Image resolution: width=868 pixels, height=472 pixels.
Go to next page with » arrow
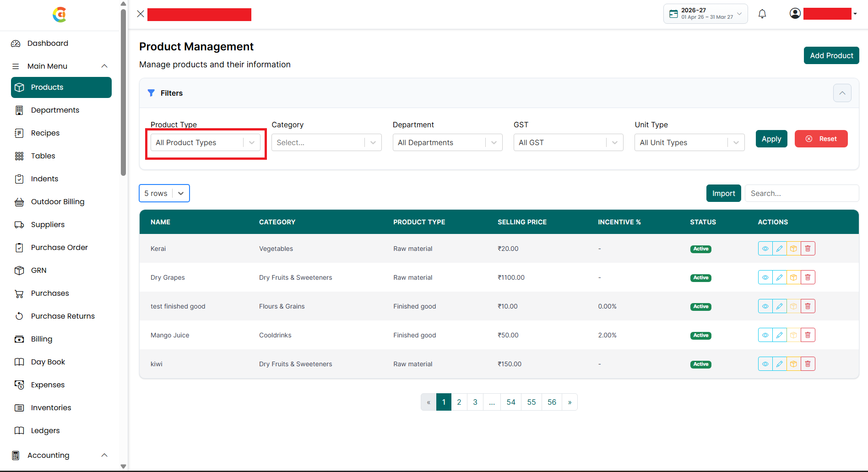click(570, 402)
